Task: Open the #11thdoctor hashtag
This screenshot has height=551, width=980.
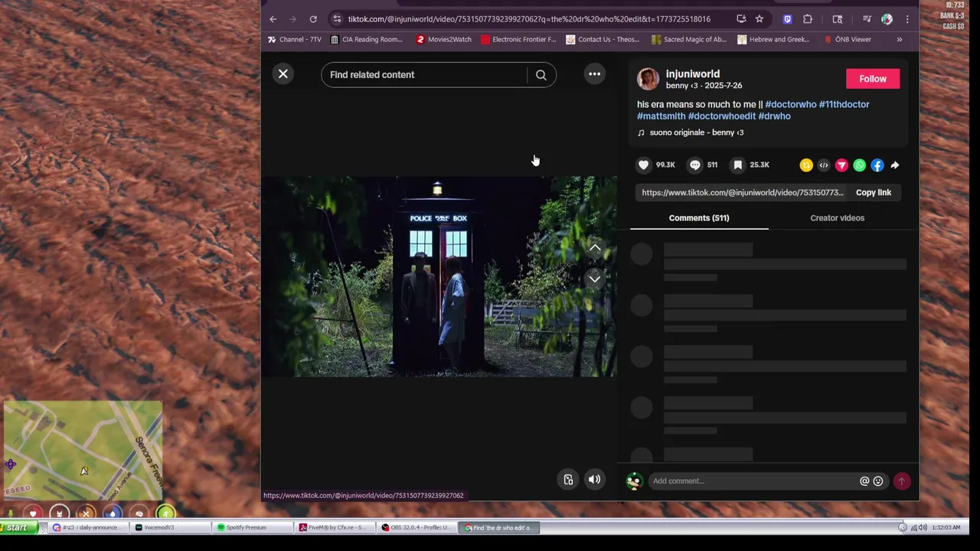Action: point(844,104)
